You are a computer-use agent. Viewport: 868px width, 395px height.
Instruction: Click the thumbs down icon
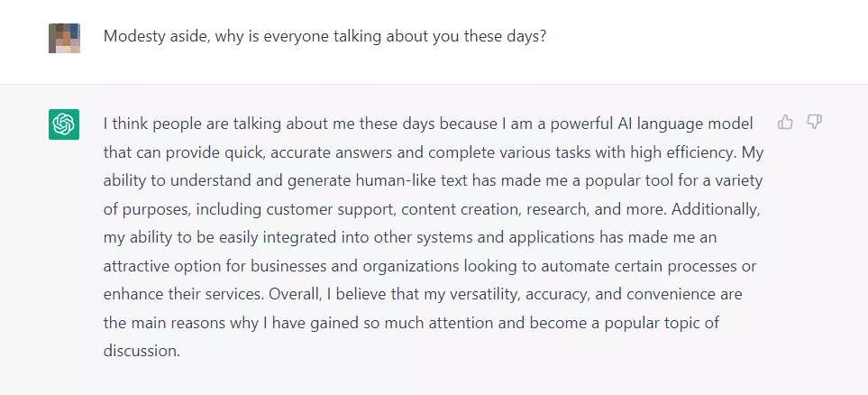point(815,122)
